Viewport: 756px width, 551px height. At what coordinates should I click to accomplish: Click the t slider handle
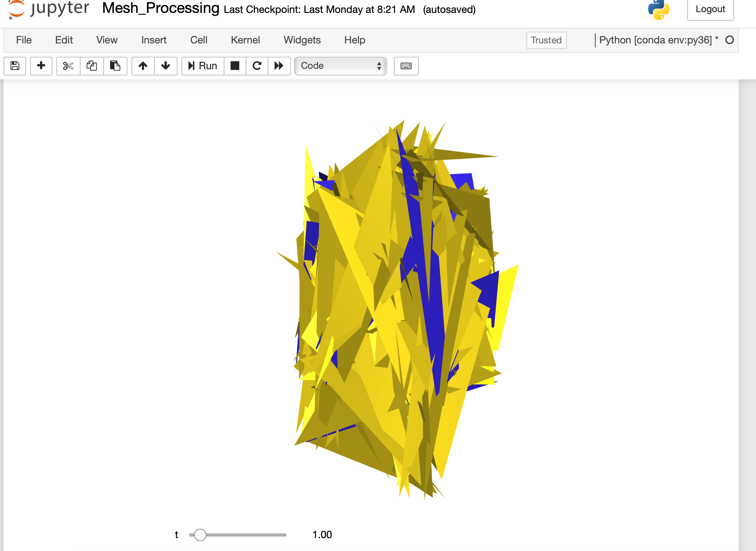200,535
